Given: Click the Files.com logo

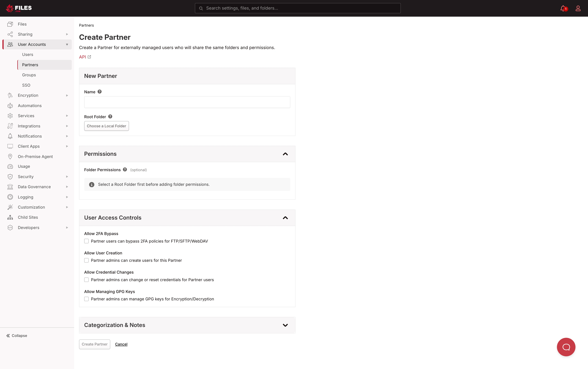Looking at the screenshot, I should click(19, 8).
